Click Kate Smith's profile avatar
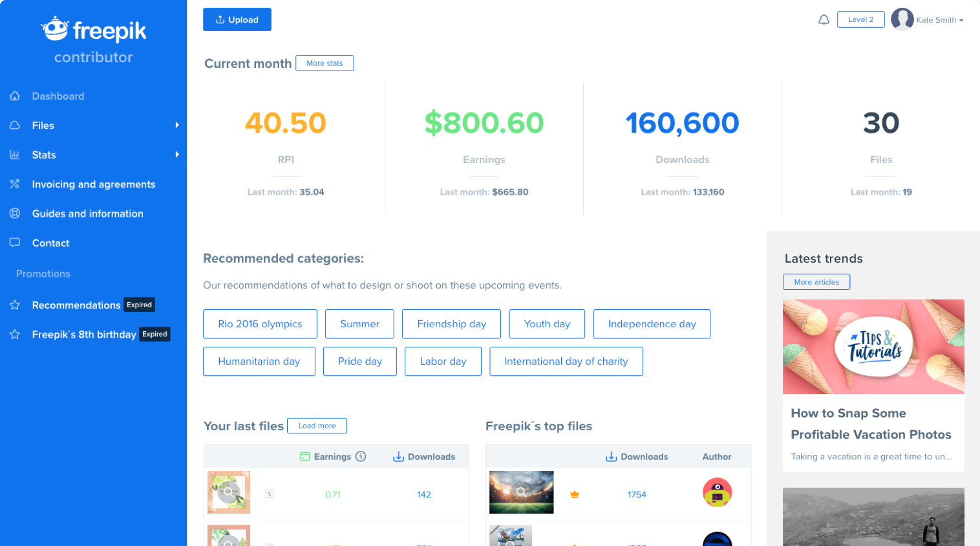The width and height of the screenshot is (980, 546). 902,19
